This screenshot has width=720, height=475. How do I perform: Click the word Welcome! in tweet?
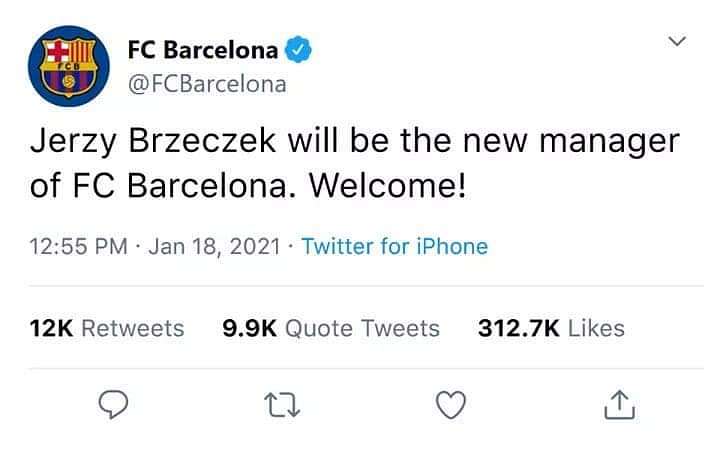[x=388, y=187]
